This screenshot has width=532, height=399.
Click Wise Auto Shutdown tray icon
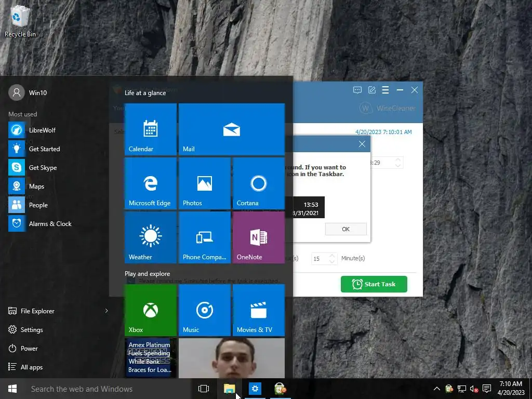(449, 389)
